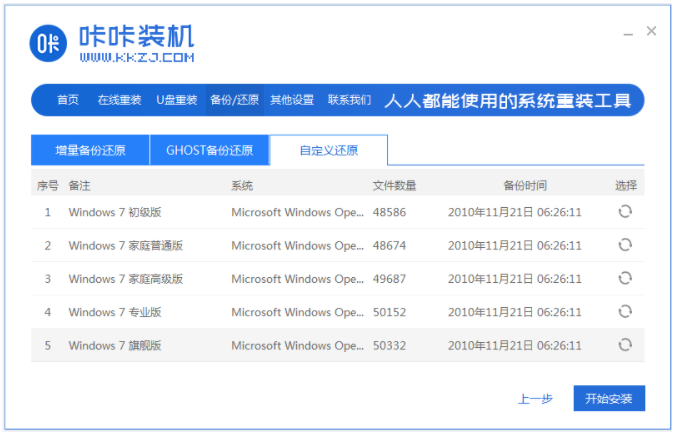Viewport: 675px width, 433px height.
Task: Select restore icon for Windows 7 专业版
Action: point(625,311)
